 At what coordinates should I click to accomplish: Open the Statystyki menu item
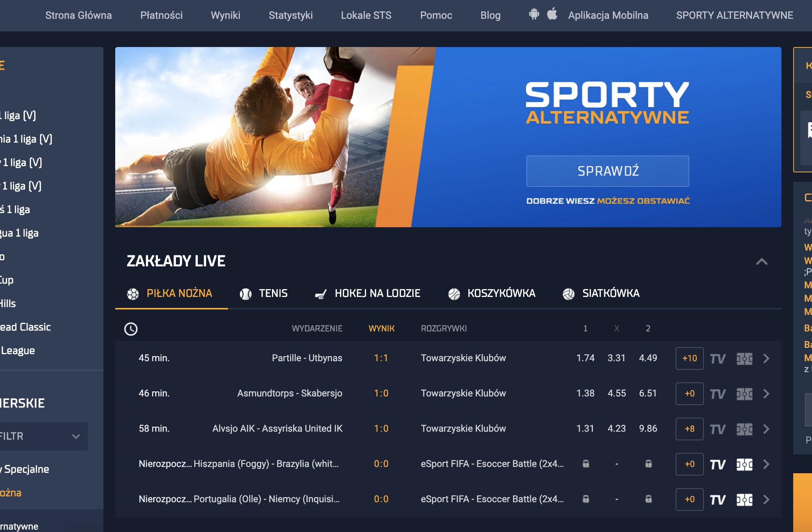click(290, 15)
